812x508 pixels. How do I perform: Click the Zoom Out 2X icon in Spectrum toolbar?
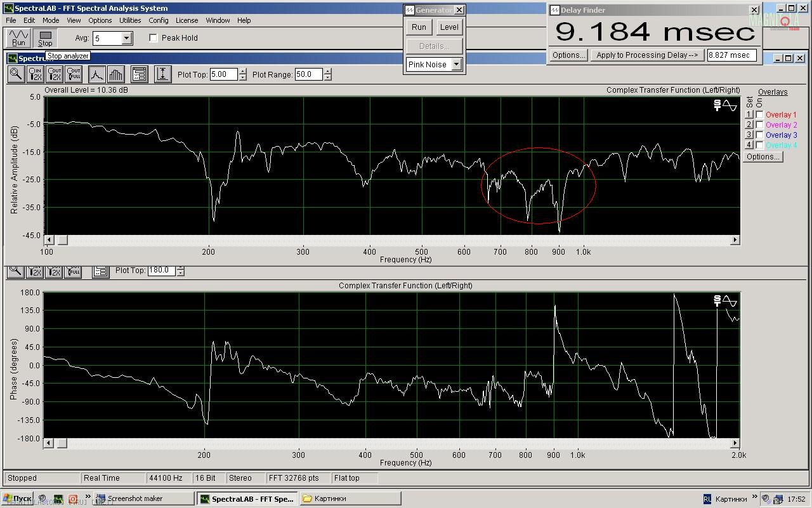[x=55, y=74]
